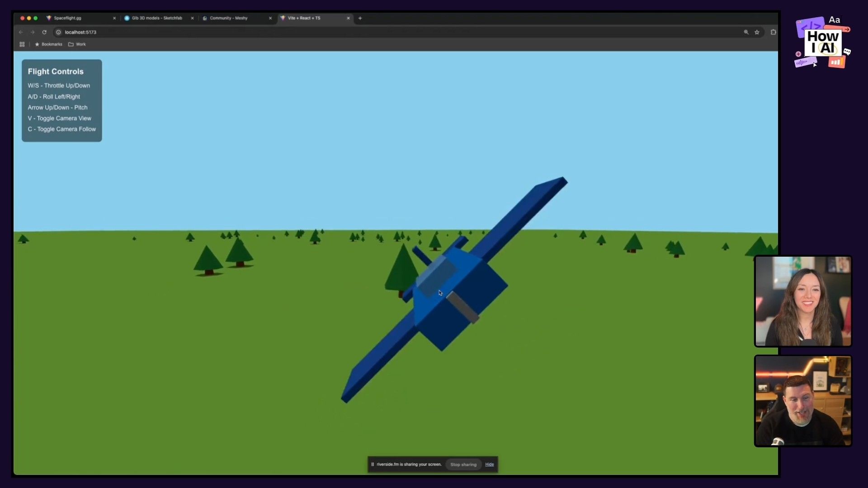868x488 pixels.
Task: Bookmark this page with star icon
Action: coord(757,32)
